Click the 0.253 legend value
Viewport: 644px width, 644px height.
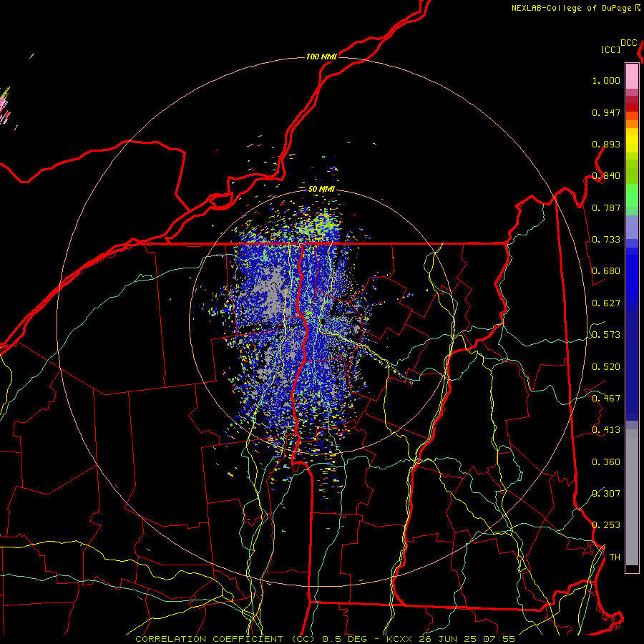coord(606,525)
